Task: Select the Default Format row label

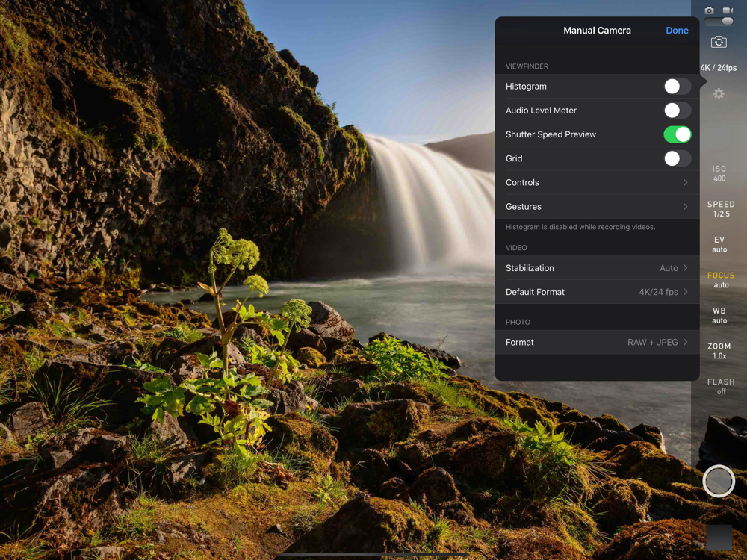Action: click(x=535, y=292)
